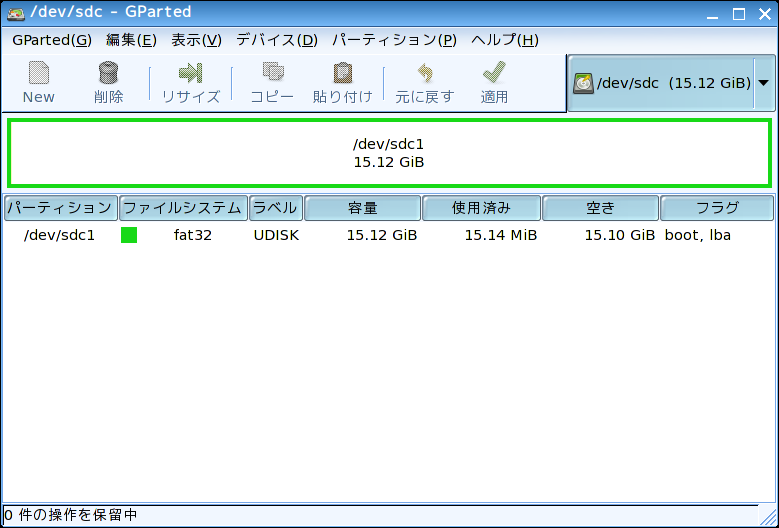Click the フラグ column header
Image resolution: width=779 pixels, height=528 pixels.
point(716,208)
